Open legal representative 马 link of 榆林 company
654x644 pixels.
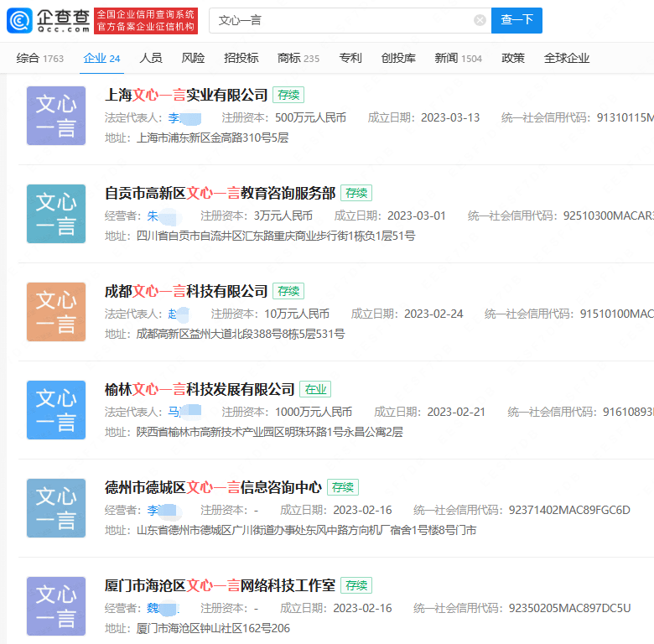(184, 412)
